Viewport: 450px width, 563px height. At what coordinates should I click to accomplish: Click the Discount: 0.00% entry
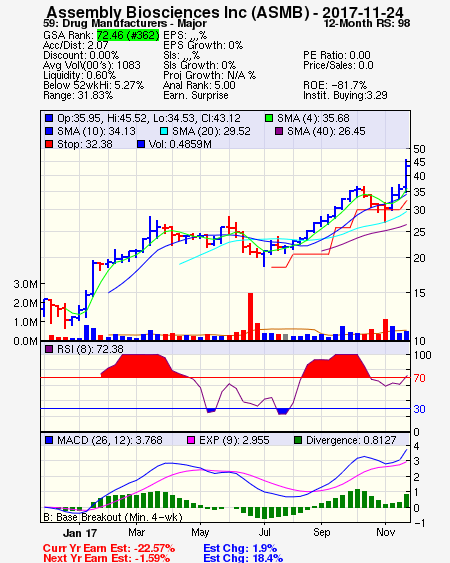click(x=81, y=55)
